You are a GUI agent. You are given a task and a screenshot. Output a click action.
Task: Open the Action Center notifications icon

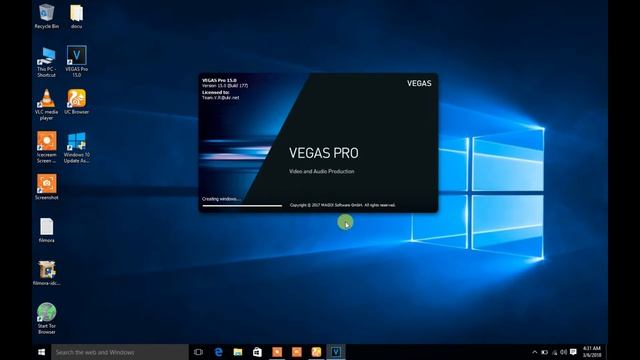click(573, 352)
